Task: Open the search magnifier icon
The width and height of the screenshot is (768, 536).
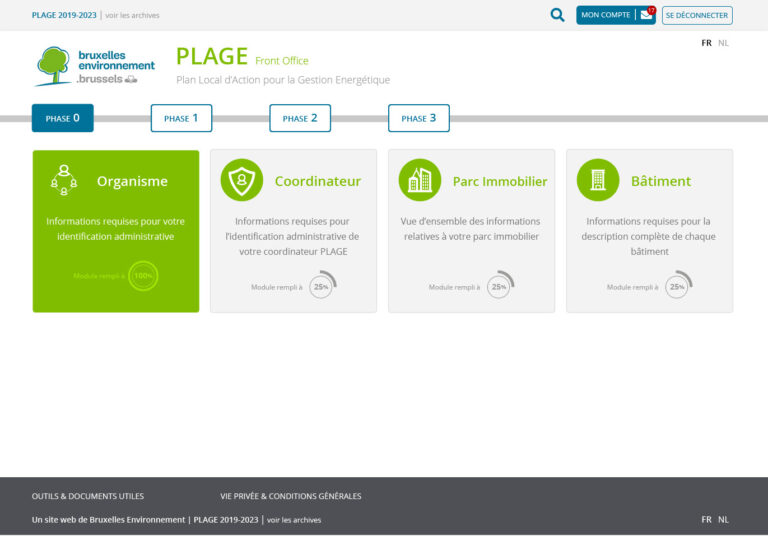Action: (557, 15)
